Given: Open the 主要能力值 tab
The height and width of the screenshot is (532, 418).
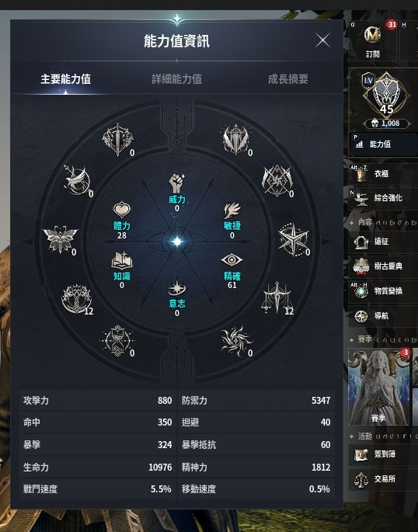Looking at the screenshot, I should coord(65,79).
